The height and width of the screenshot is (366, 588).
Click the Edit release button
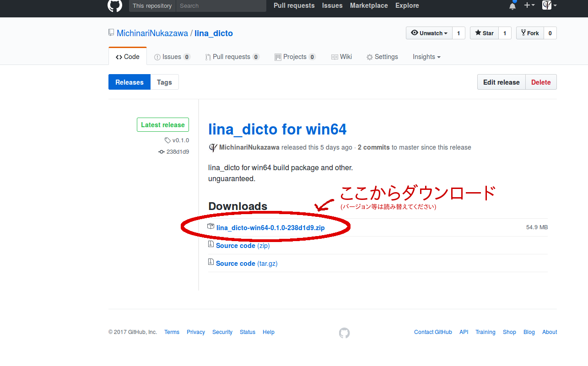point(502,82)
